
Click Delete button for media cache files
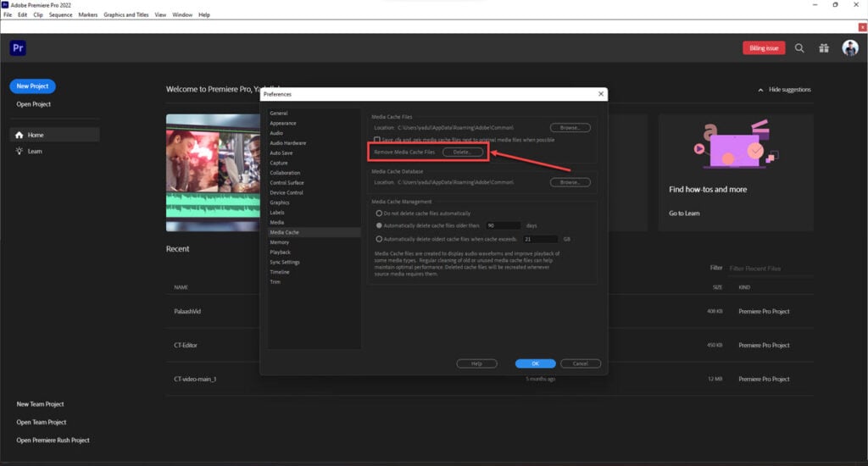(462, 153)
